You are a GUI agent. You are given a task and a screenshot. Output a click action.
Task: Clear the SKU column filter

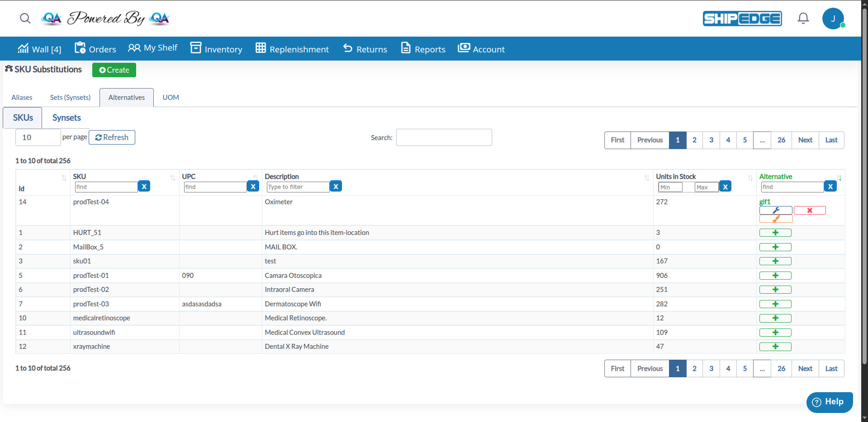click(144, 187)
